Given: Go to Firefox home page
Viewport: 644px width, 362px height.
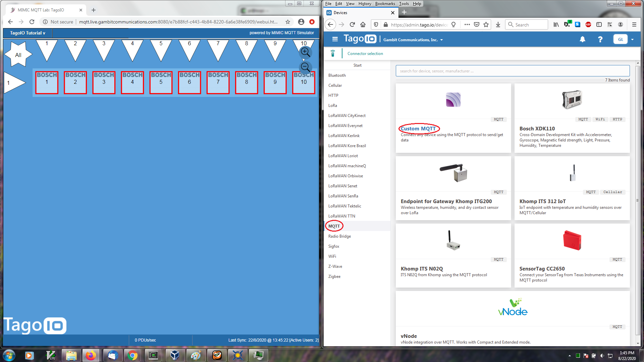Looking at the screenshot, I should tap(363, 24).
